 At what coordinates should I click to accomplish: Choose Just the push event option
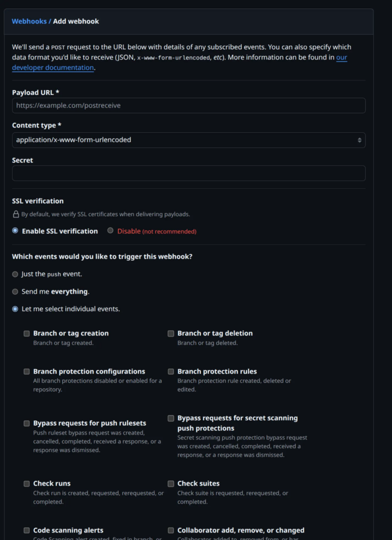point(15,274)
